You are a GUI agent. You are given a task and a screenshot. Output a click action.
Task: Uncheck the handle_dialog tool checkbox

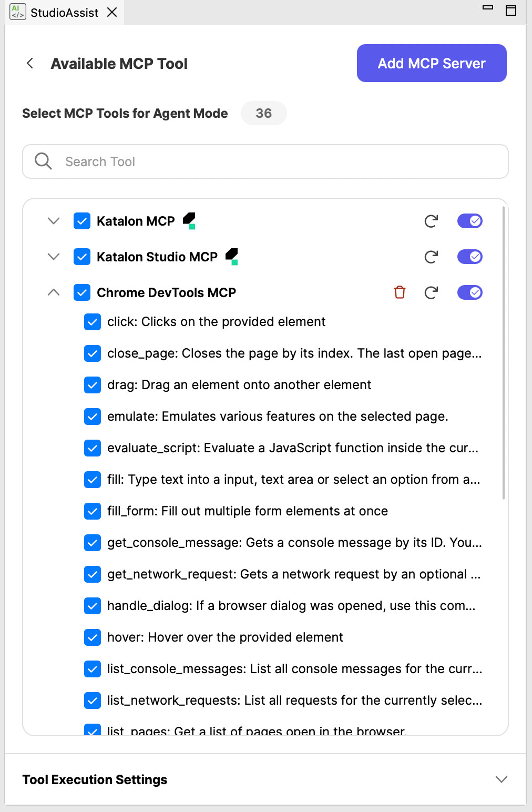[x=92, y=606]
